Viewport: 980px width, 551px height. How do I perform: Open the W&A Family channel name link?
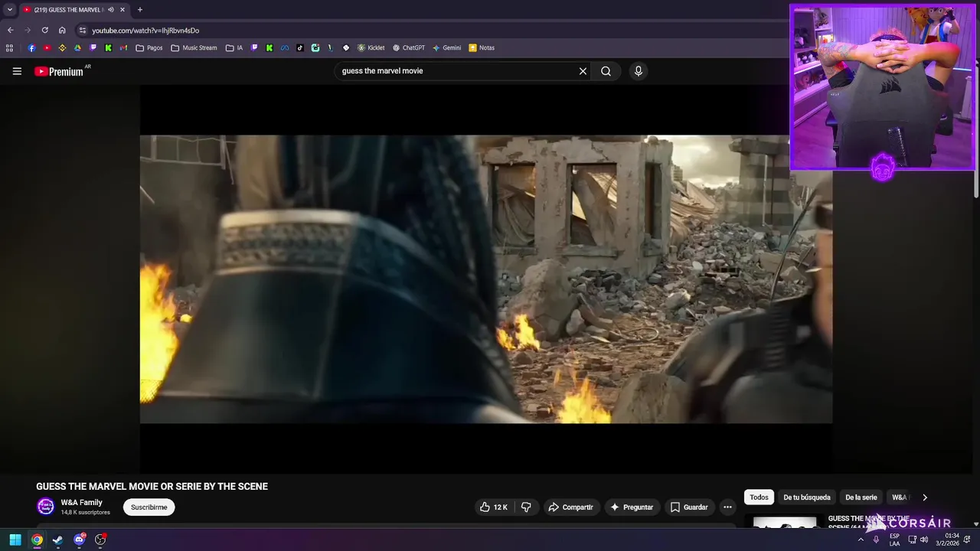[x=81, y=503]
